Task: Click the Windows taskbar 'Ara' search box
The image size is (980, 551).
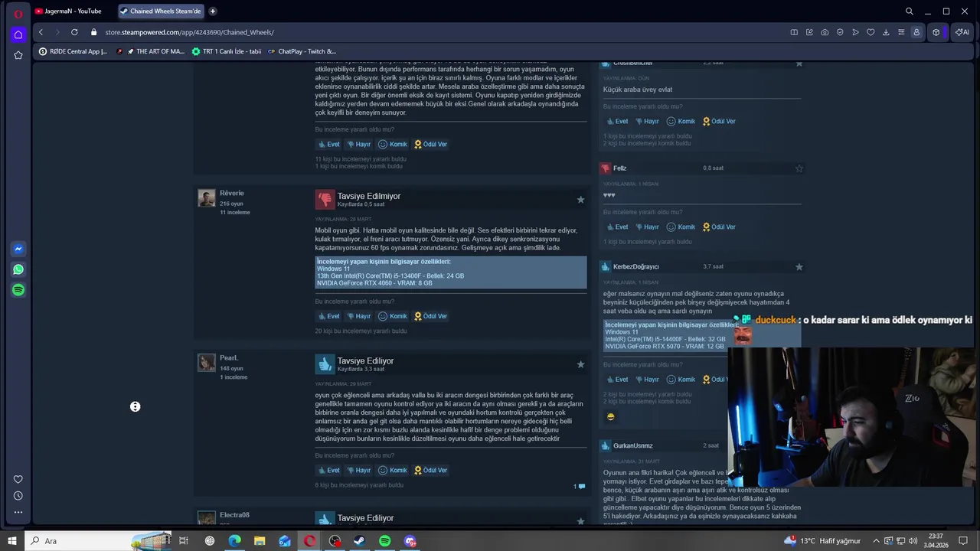Action: tap(99, 541)
